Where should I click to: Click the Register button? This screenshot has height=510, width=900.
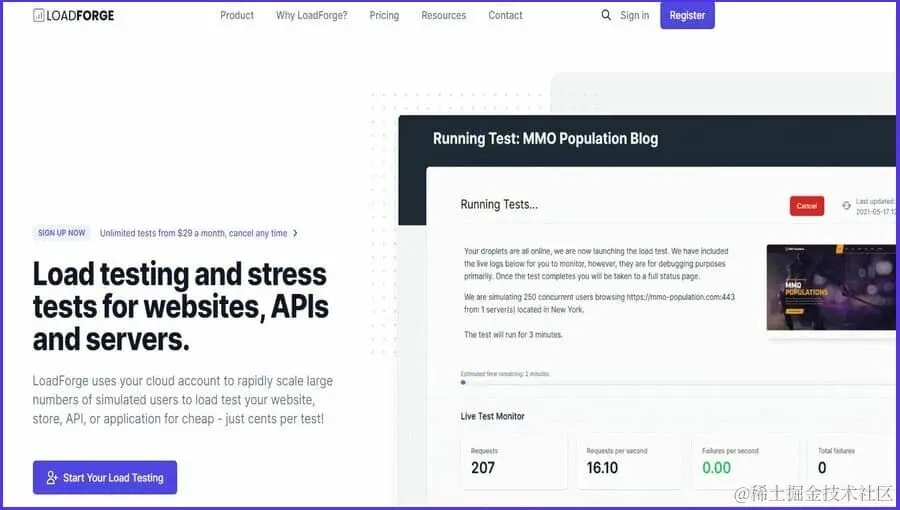(x=687, y=15)
